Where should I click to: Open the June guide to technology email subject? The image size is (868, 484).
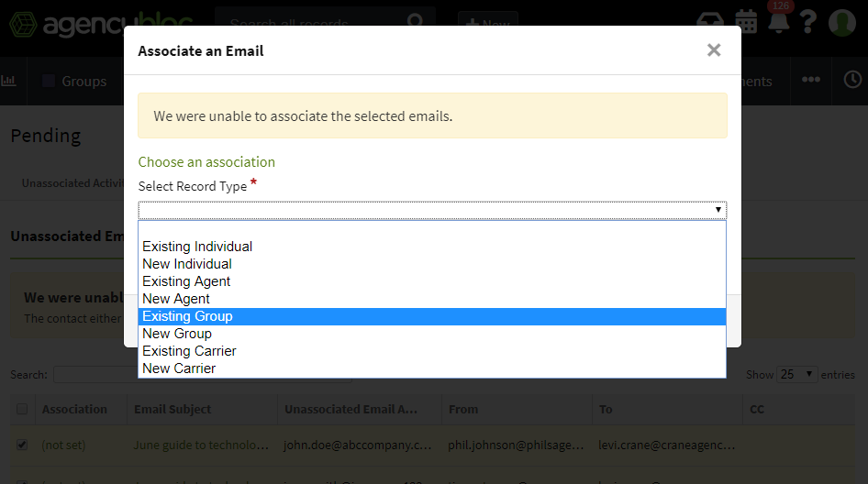tap(201, 445)
